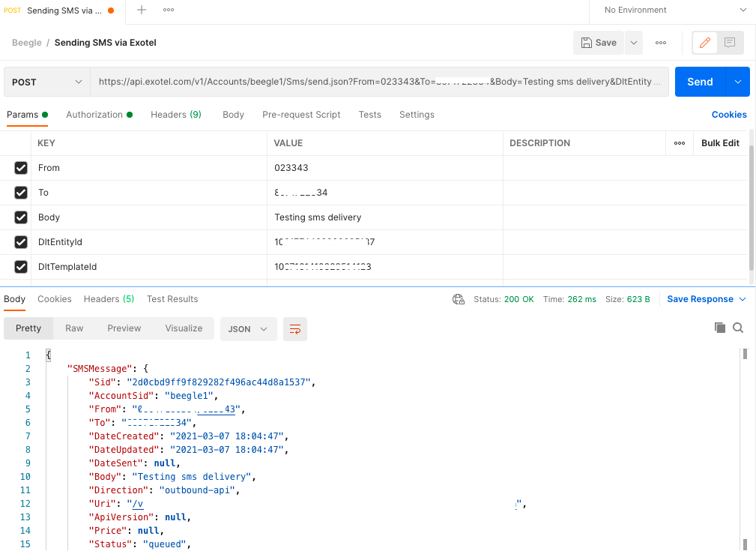756x551 pixels.
Task: Open the request Body tab
Action: [233, 115]
